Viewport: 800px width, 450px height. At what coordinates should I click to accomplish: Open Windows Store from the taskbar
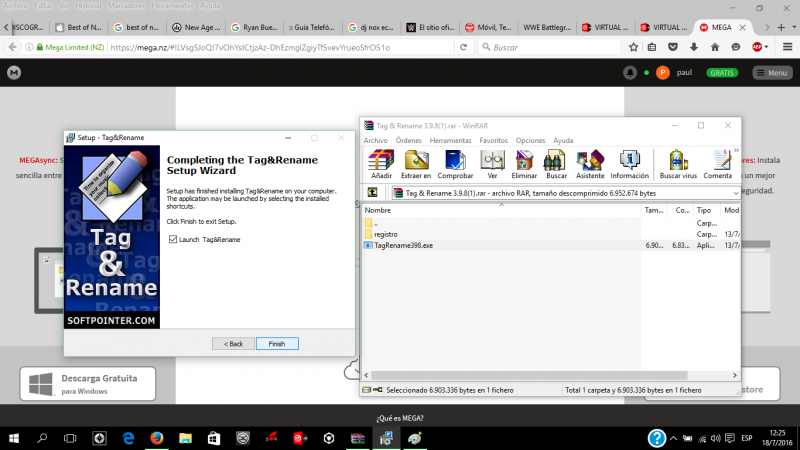214,438
